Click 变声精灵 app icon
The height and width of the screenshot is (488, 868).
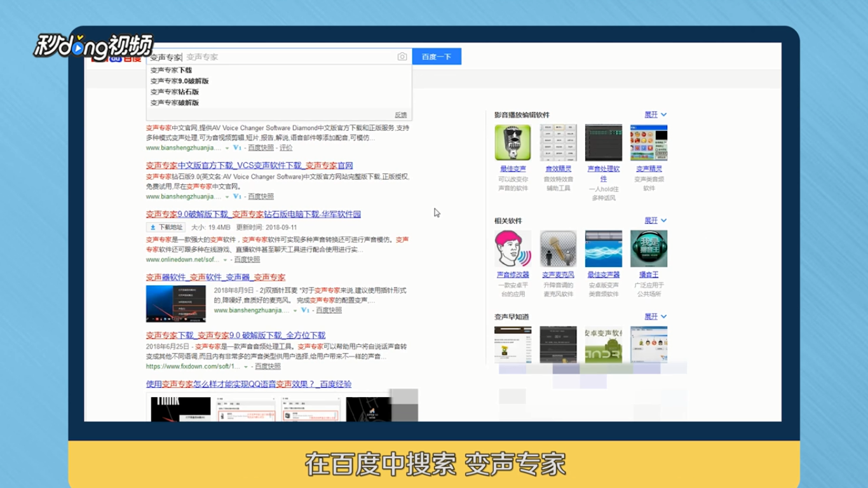click(x=649, y=142)
